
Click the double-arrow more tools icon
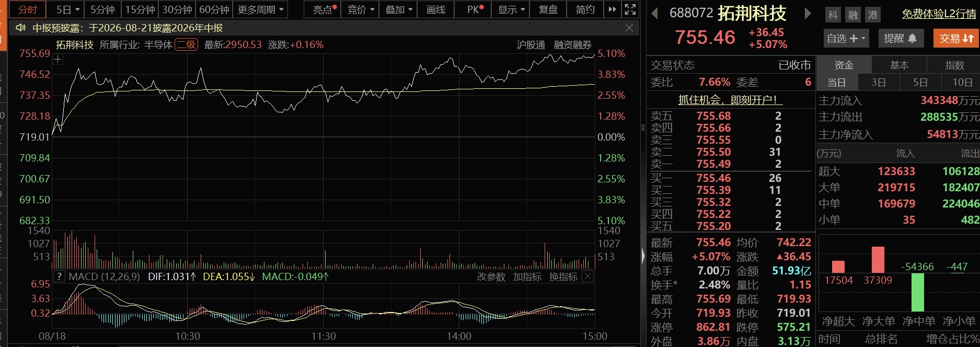(612, 9)
